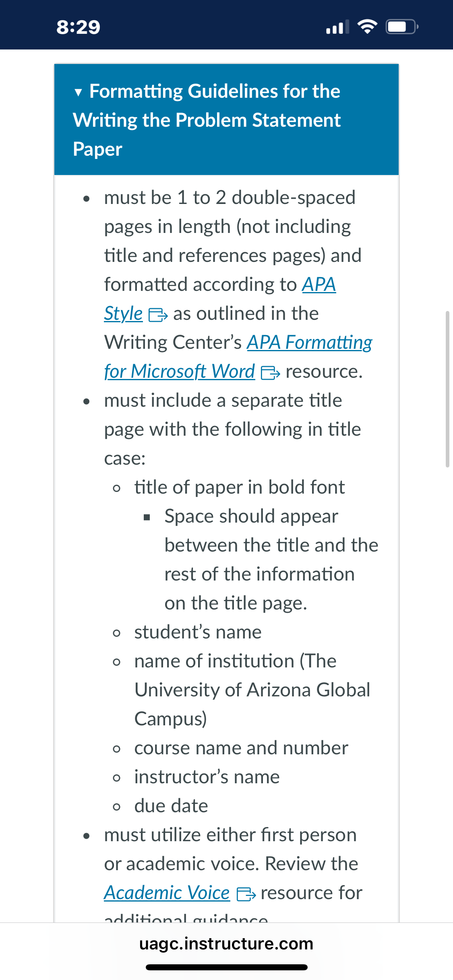The height and width of the screenshot is (980, 453).
Task: Click the 'instructor's name' list item
Action: [x=207, y=777]
